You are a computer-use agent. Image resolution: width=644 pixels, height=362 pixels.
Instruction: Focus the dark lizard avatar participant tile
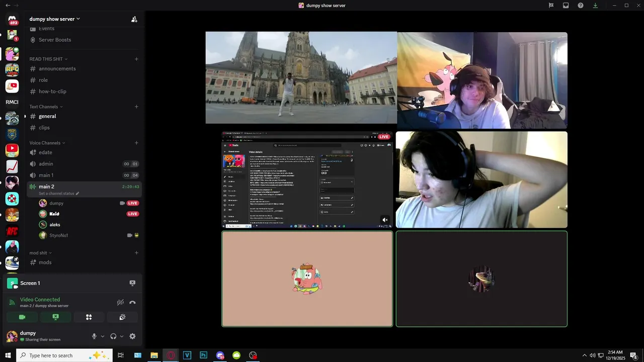point(481,279)
